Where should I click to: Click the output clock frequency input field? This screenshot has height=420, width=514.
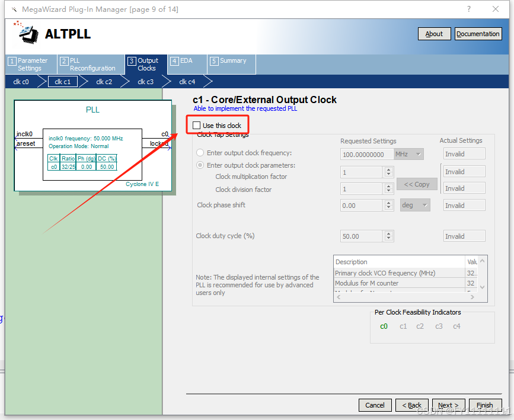(x=367, y=154)
